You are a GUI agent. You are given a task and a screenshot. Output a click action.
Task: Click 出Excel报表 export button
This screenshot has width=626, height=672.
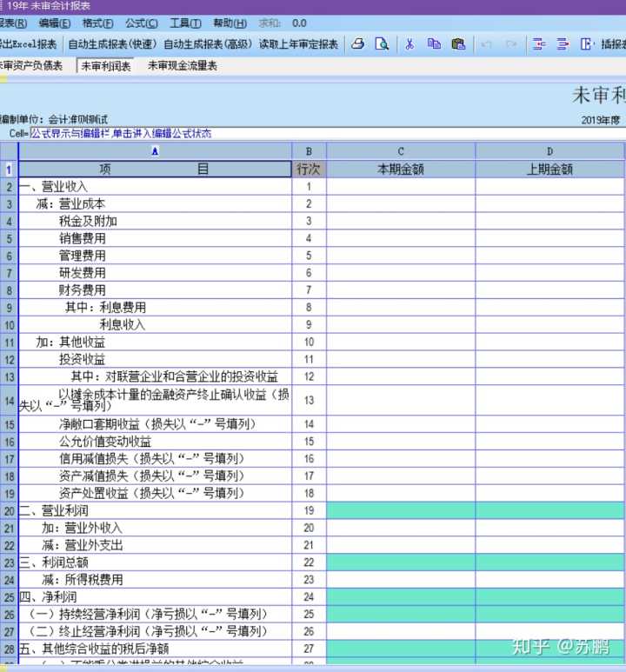29,44
